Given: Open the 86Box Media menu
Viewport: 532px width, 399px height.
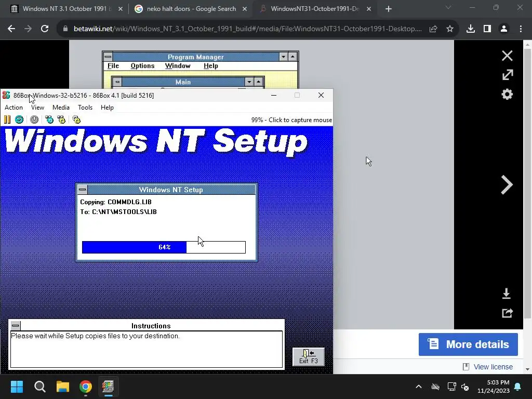Looking at the screenshot, I should (x=61, y=108).
